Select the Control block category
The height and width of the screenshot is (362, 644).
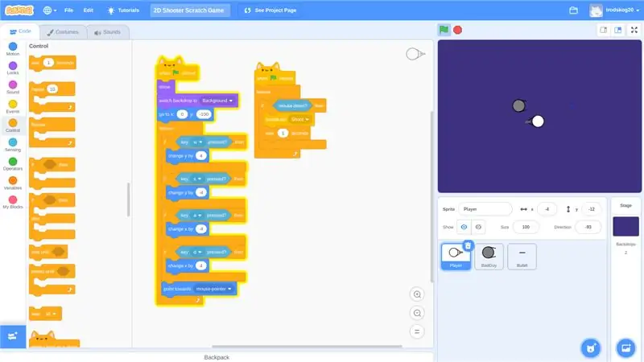pos(13,125)
